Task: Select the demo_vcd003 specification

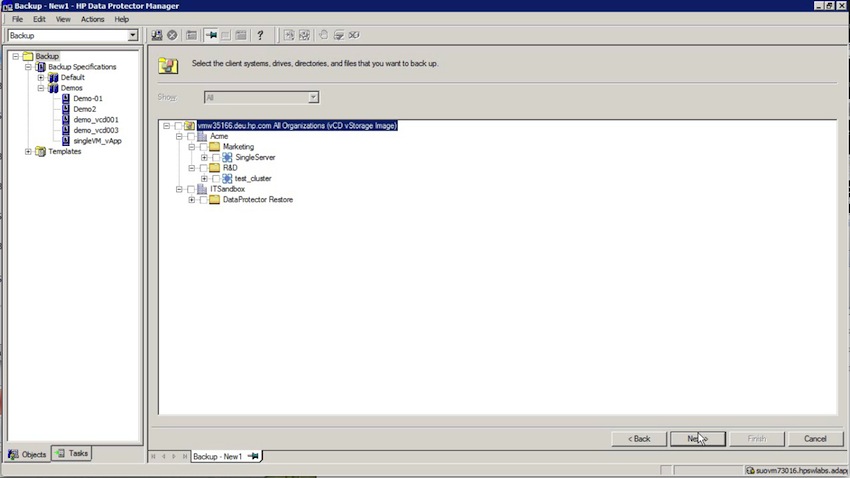Action: [95, 130]
